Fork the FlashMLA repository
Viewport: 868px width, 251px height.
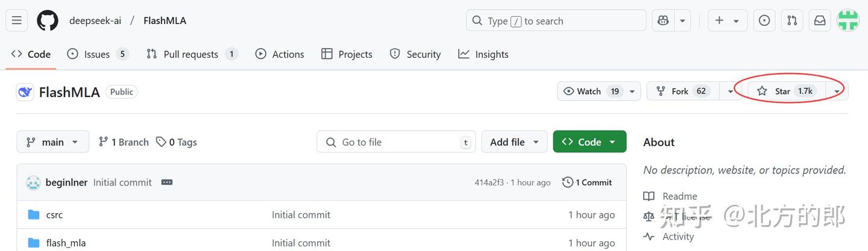[x=681, y=91]
